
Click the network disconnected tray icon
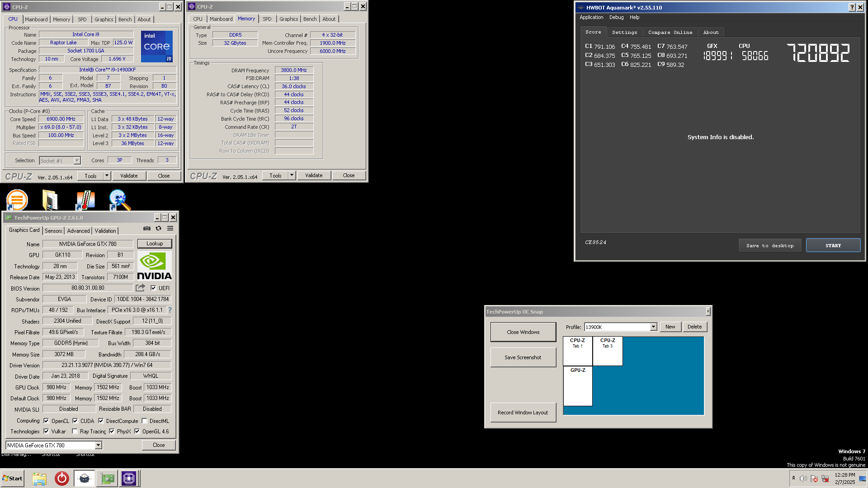(x=825, y=479)
